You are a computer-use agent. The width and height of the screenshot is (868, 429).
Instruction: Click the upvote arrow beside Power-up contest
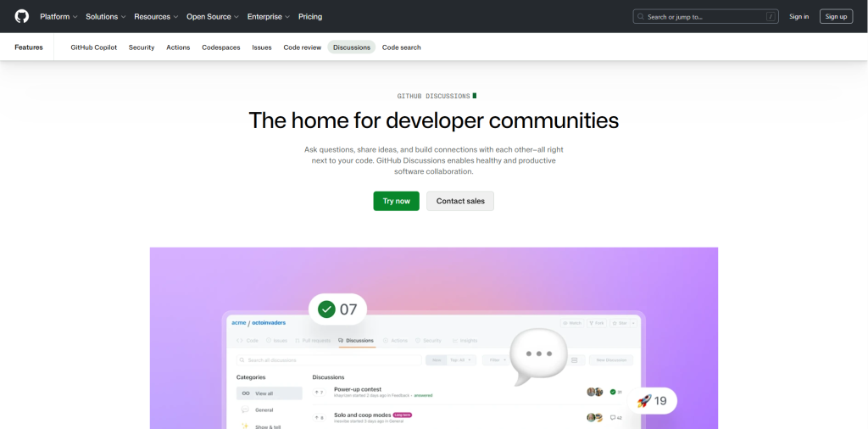(317, 393)
